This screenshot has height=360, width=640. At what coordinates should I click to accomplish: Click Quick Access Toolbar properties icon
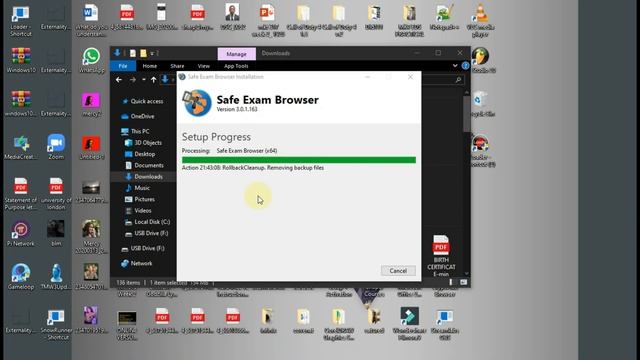pos(133,53)
